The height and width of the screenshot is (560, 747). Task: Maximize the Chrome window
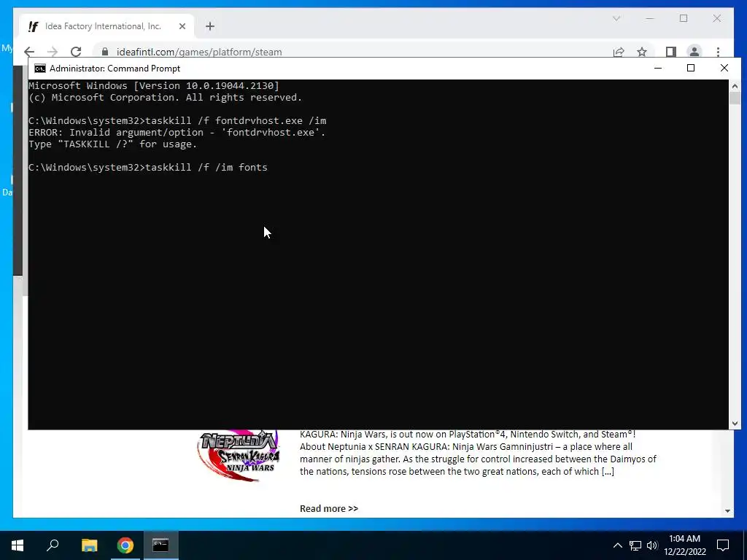coord(684,18)
